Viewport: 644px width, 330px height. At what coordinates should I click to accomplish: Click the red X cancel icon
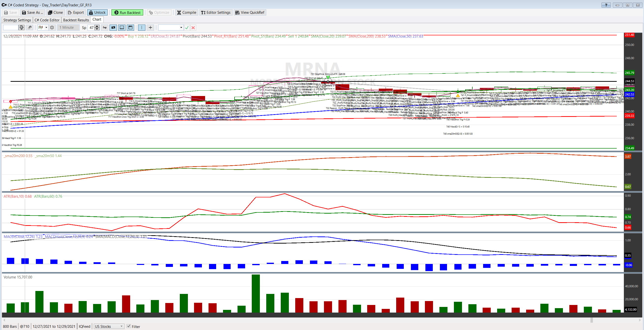pyautogui.click(x=193, y=27)
